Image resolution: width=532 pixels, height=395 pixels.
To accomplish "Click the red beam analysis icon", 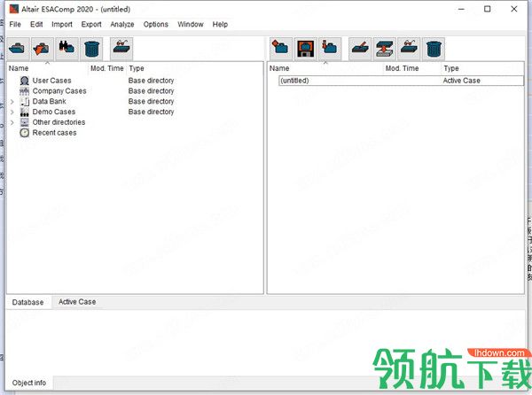I will click(x=385, y=49).
